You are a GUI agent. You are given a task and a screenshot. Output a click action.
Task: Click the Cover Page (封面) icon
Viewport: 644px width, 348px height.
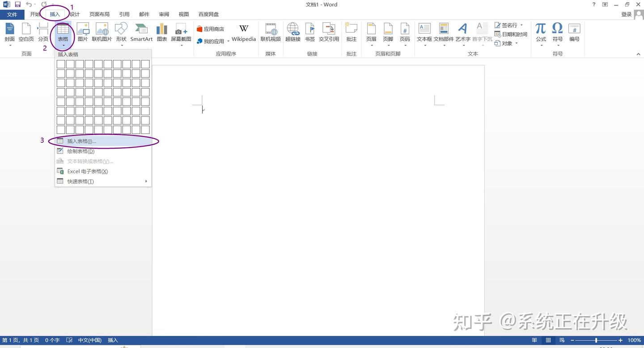tap(9, 34)
